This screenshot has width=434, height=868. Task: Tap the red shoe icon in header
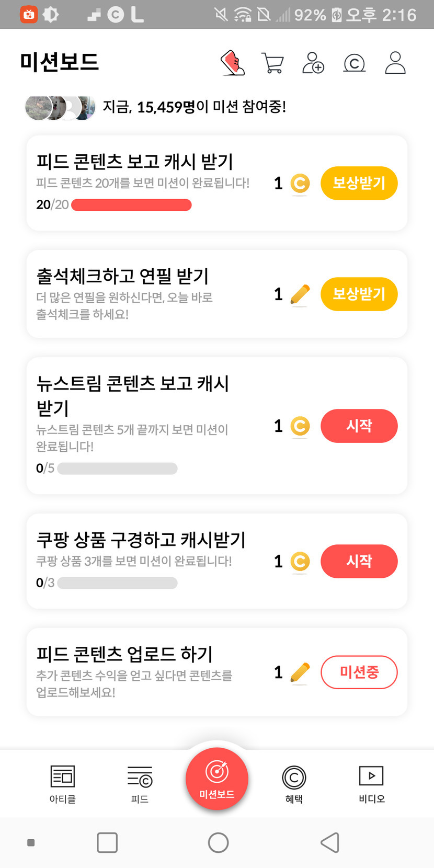(233, 63)
